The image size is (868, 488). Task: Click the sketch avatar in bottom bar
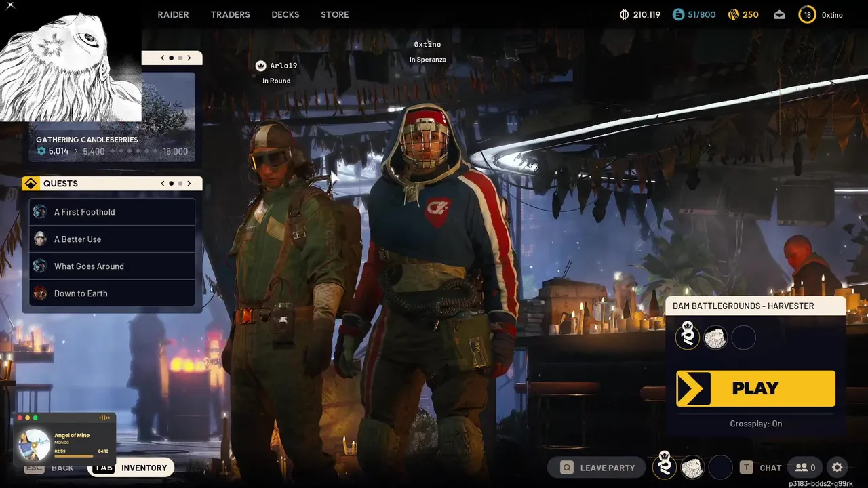(x=692, y=468)
